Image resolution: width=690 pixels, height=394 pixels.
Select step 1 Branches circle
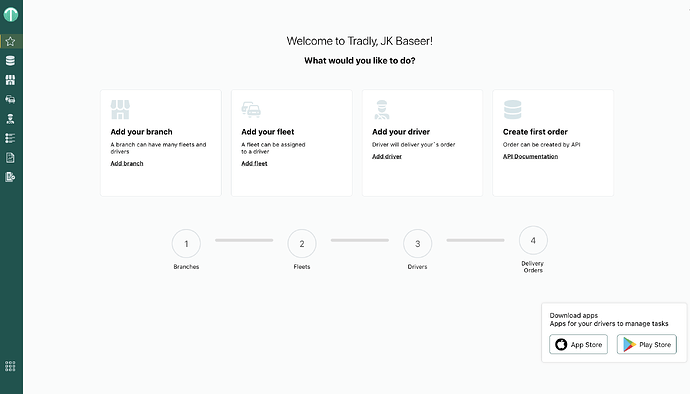tap(186, 243)
